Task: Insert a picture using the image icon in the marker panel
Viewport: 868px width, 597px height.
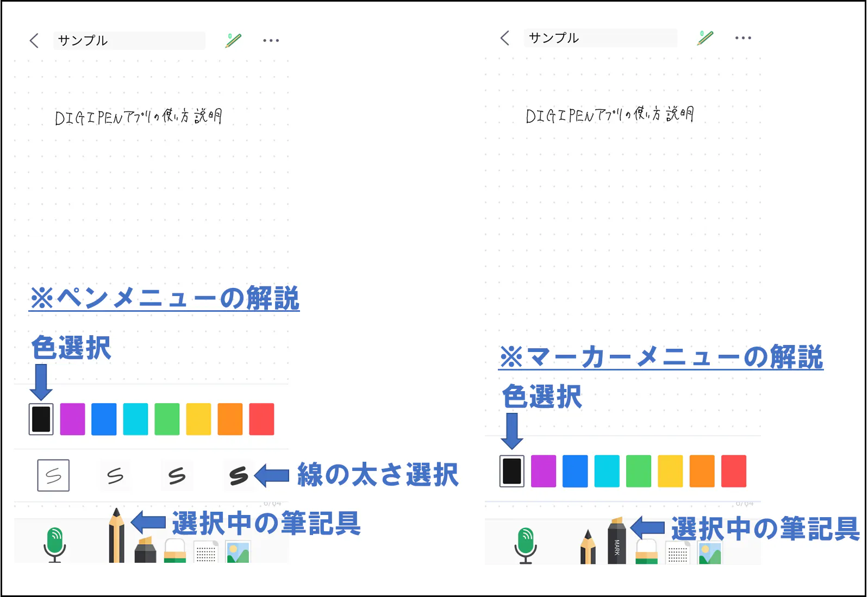Action: [710, 553]
